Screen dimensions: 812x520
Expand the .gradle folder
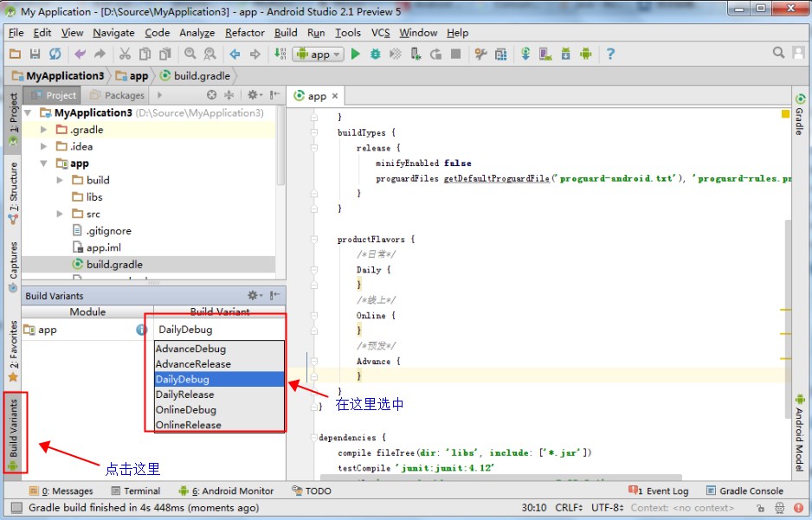coord(44,130)
